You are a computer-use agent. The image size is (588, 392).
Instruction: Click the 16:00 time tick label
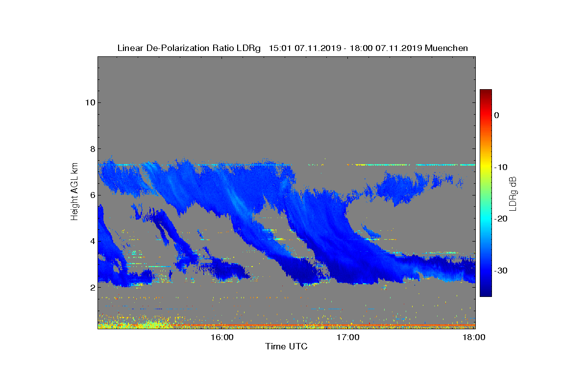point(223,337)
